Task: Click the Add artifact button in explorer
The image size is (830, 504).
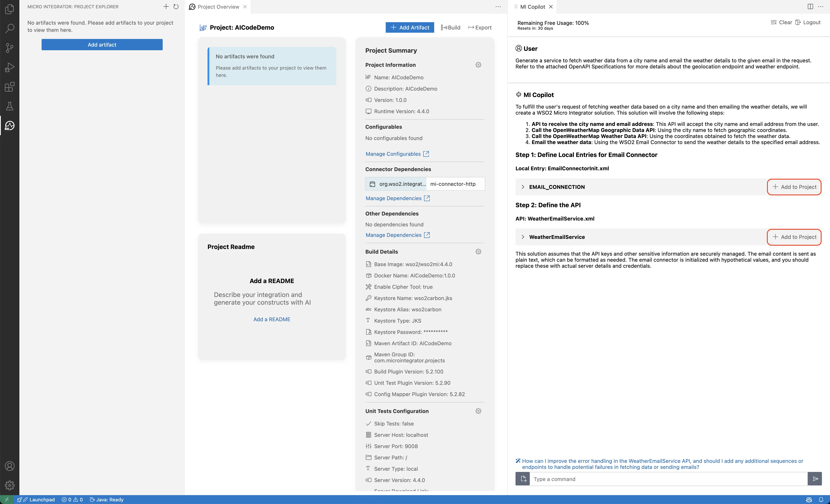Action: (x=102, y=44)
